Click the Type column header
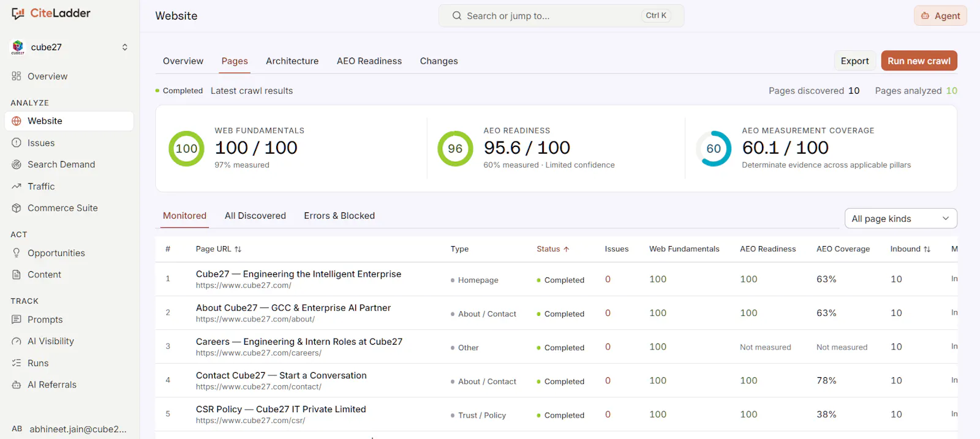The height and width of the screenshot is (439, 980). click(x=459, y=249)
